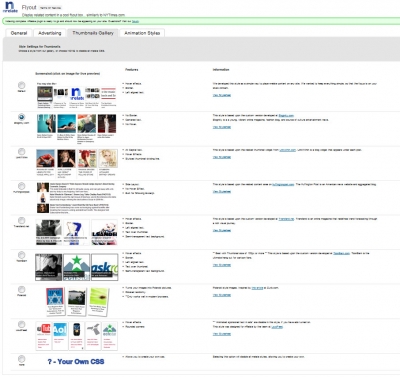Click the nrelate logo in the header
Screen dimensions: 400x377
10,7
